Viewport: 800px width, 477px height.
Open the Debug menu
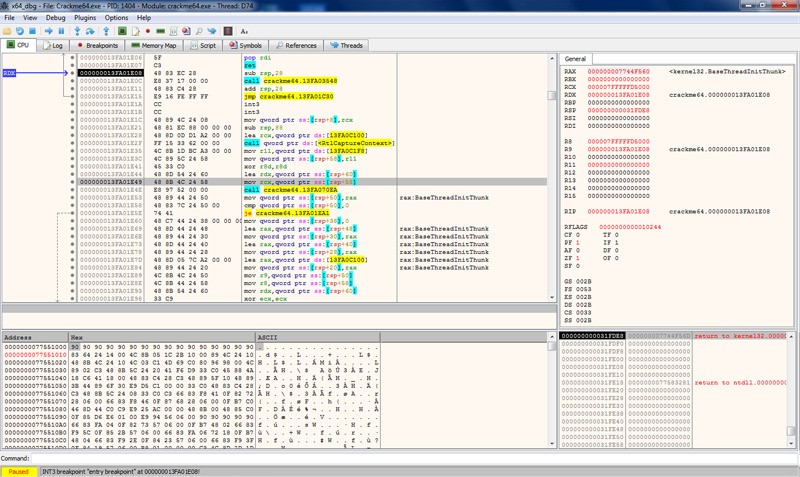tap(56, 17)
